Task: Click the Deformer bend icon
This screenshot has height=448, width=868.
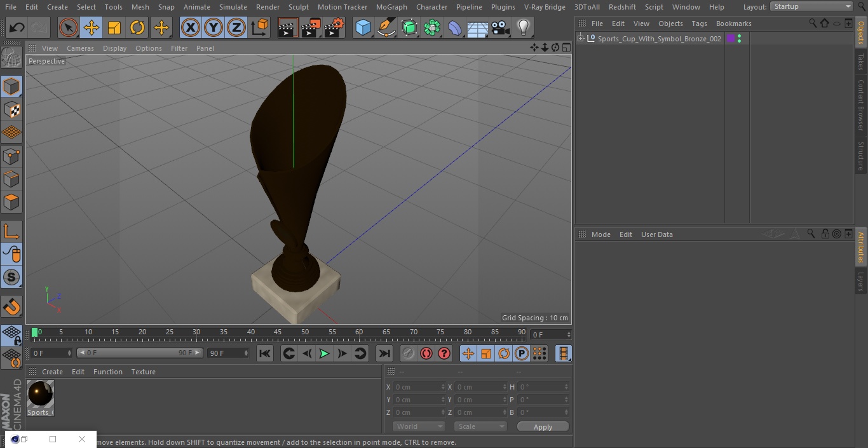Action: (455, 27)
